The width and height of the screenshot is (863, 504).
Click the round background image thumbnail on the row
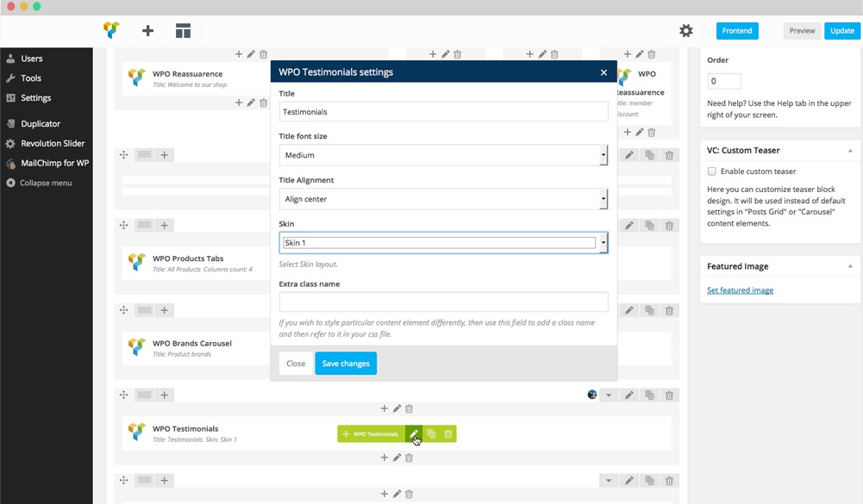click(x=592, y=395)
